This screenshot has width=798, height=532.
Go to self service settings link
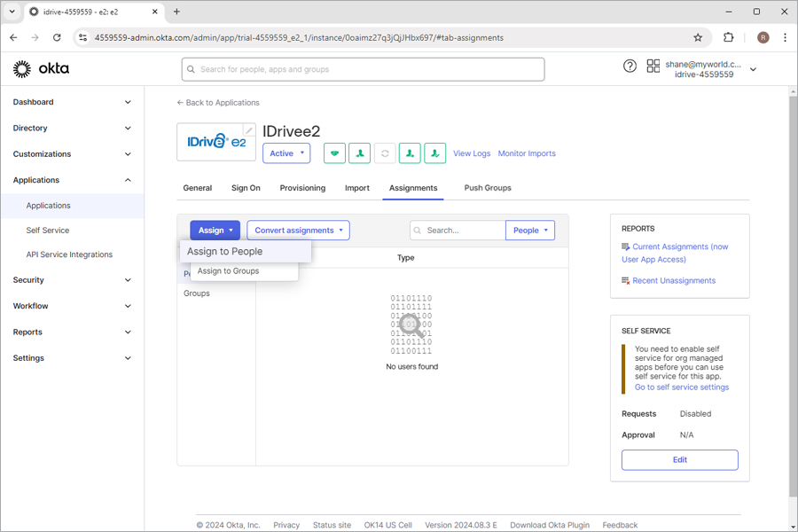(682, 387)
